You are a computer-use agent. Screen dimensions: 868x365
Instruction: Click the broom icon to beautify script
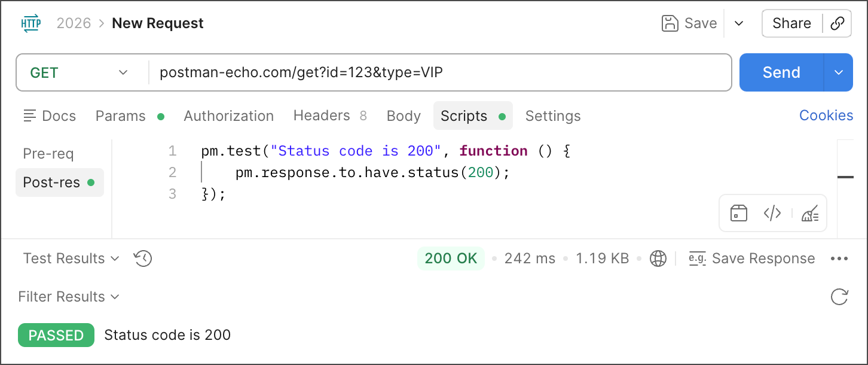(x=810, y=213)
